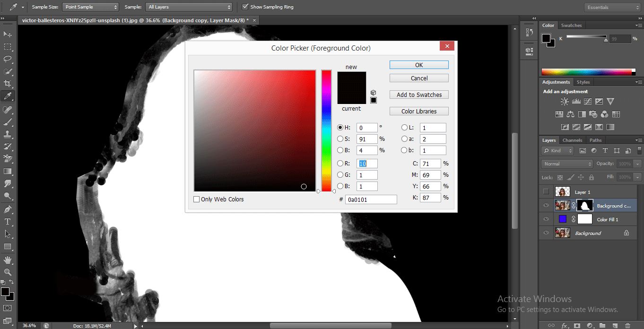
Task: Click the Add to Swatches button
Action: [x=419, y=95]
